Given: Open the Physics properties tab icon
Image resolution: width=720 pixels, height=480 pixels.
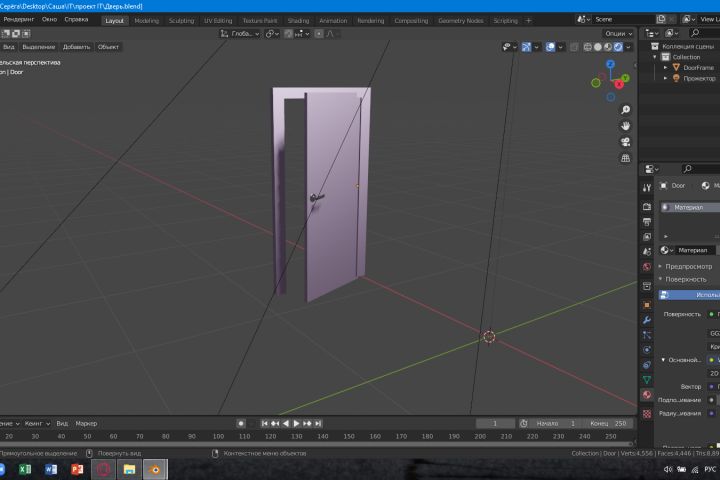Looking at the screenshot, I should click(647, 350).
